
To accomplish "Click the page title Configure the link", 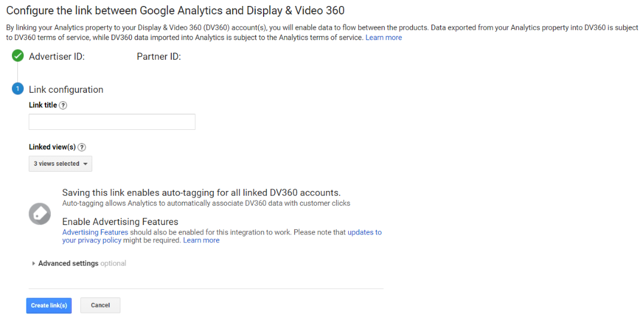I will coord(176,10).
